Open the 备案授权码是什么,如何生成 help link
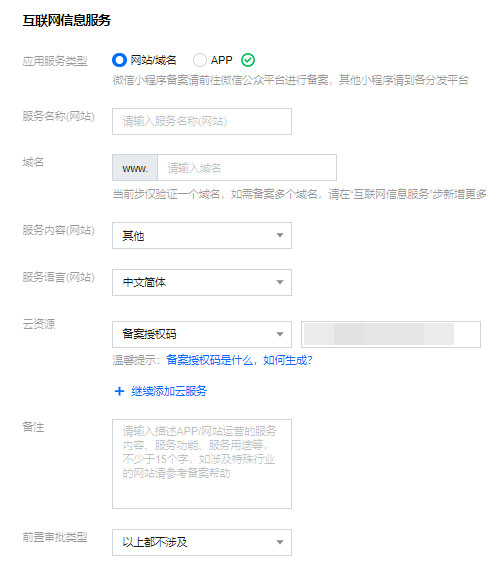502x577 pixels. tap(239, 360)
